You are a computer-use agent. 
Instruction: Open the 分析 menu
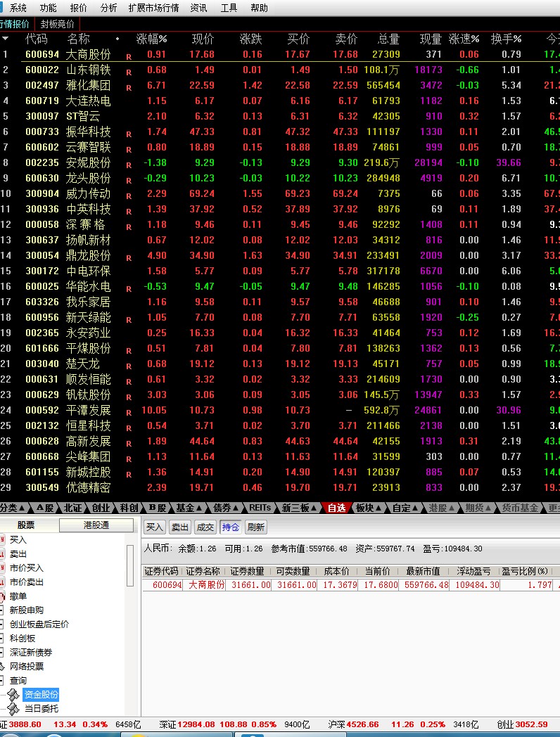(x=108, y=8)
